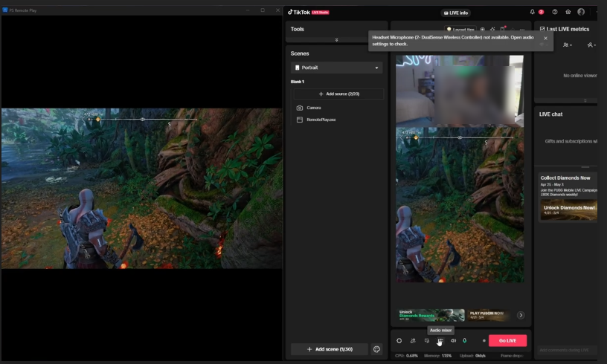Open the magic wand effects icon

413,341
